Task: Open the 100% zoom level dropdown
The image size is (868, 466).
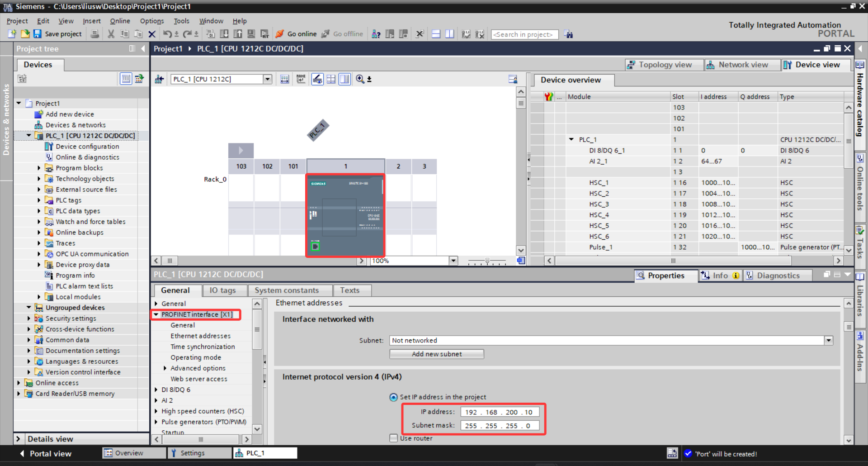Action: 453,261
